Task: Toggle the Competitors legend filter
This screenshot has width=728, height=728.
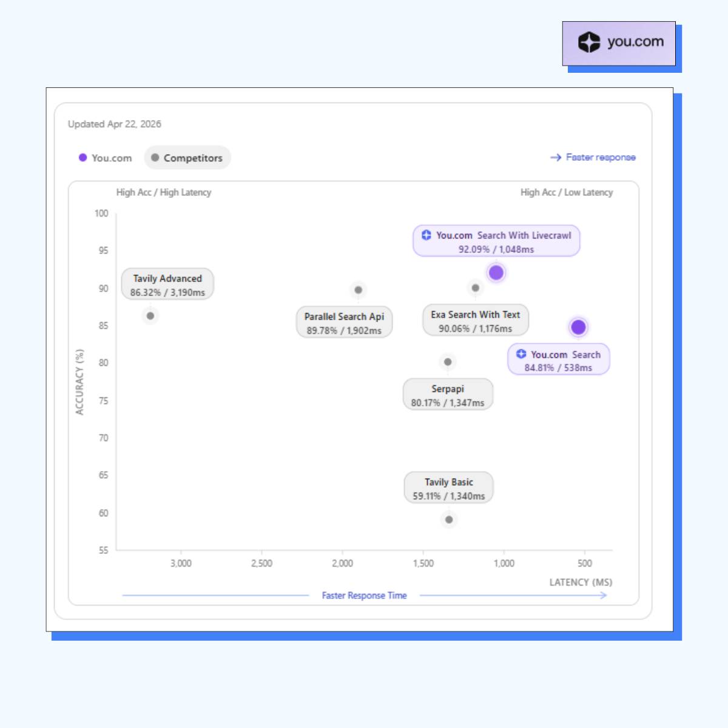Action: [187, 158]
